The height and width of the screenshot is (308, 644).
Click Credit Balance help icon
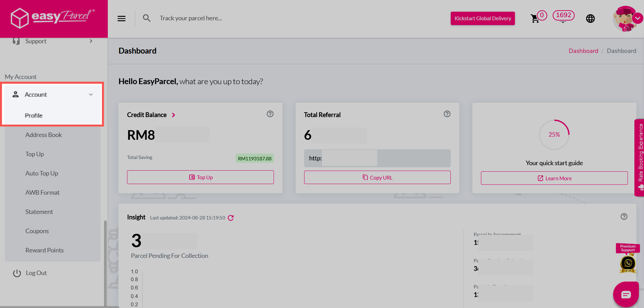click(x=270, y=114)
